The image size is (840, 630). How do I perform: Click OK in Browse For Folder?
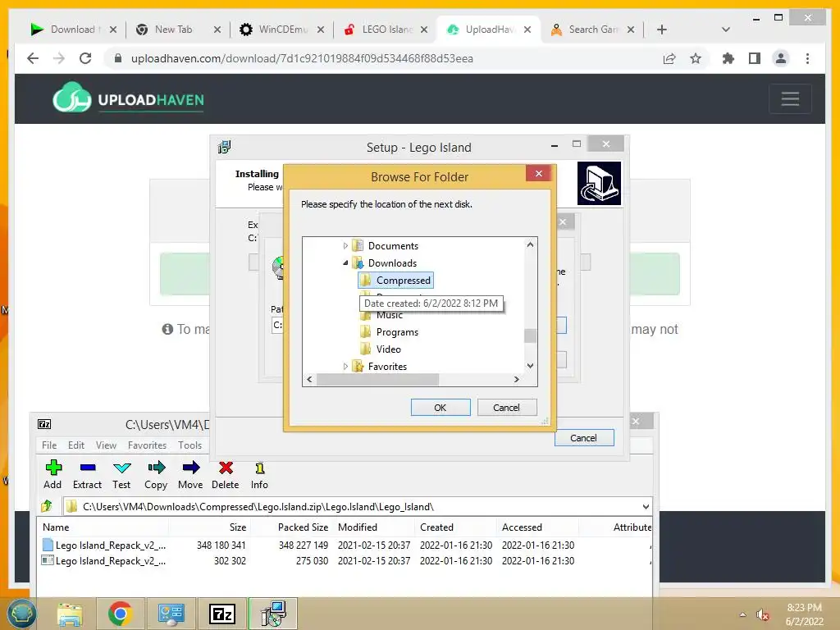pyautogui.click(x=441, y=408)
